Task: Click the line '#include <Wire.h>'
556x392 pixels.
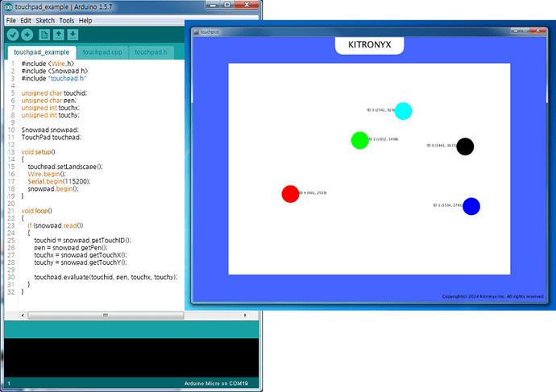Action: click(x=48, y=64)
